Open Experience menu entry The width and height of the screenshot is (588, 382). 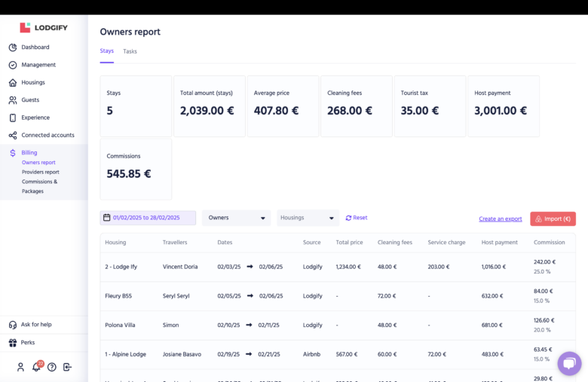pyautogui.click(x=35, y=118)
